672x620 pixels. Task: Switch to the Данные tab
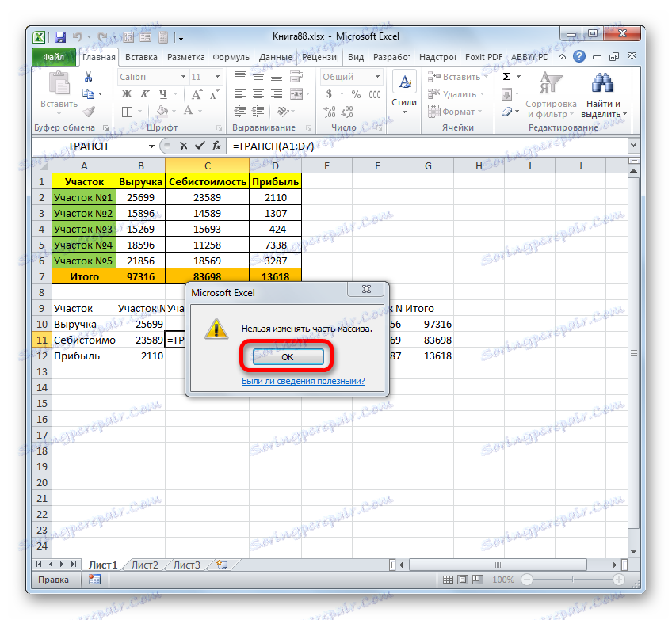point(276,57)
